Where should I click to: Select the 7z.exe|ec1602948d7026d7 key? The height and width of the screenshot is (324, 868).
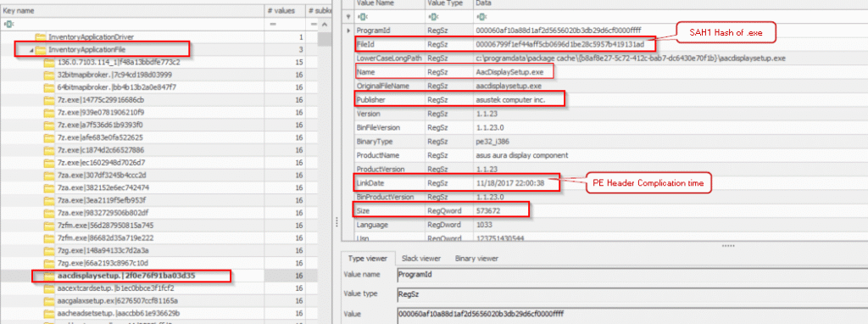point(102,162)
